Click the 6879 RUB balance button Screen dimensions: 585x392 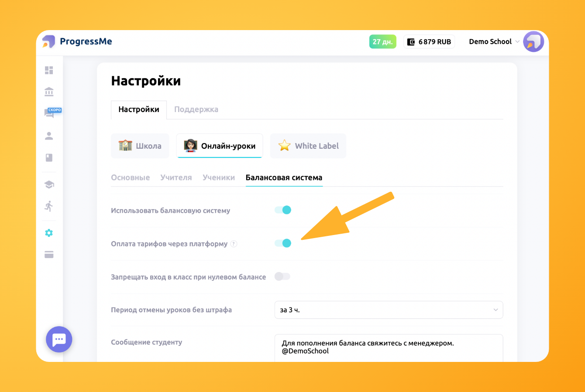tap(429, 42)
